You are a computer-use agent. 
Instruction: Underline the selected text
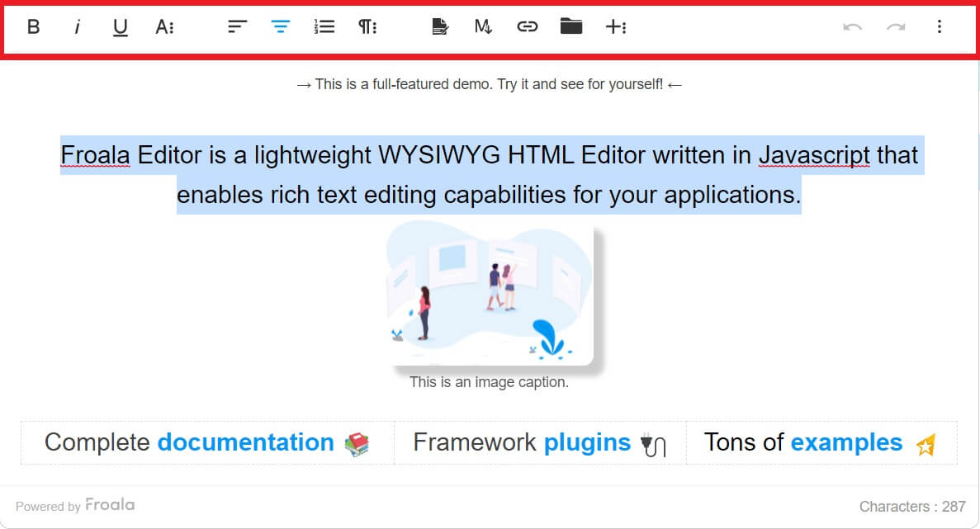pos(120,27)
